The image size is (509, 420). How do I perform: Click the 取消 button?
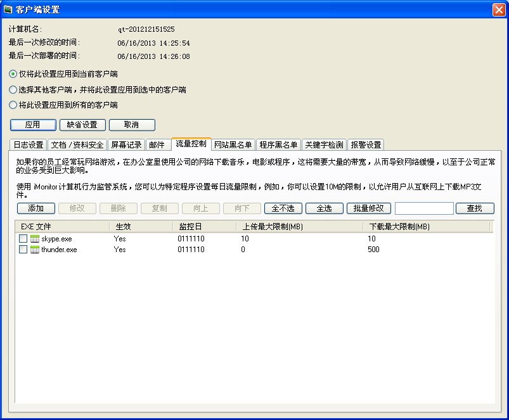click(132, 125)
